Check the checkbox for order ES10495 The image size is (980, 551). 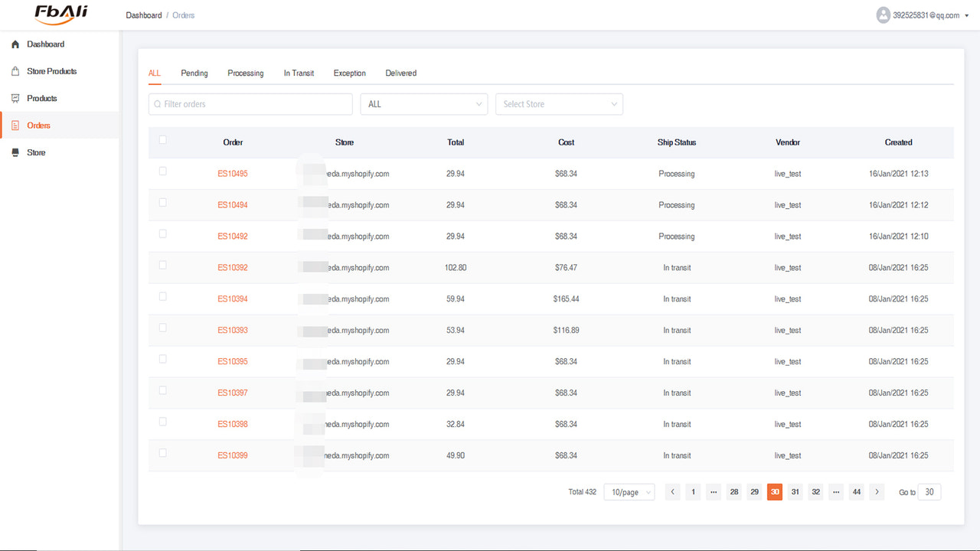tap(162, 171)
